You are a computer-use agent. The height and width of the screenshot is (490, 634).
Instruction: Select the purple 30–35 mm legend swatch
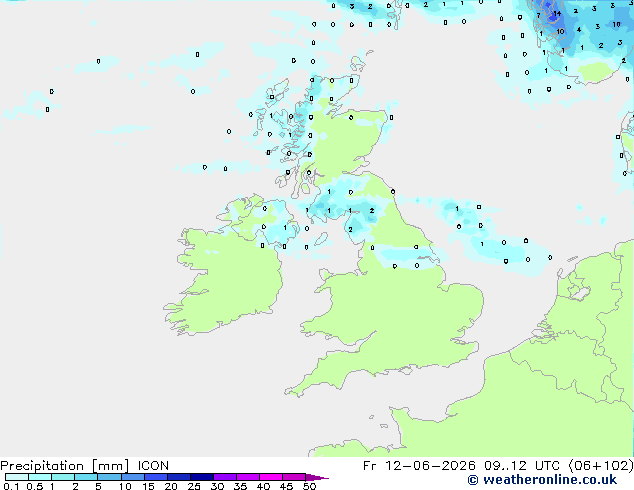coord(225,477)
